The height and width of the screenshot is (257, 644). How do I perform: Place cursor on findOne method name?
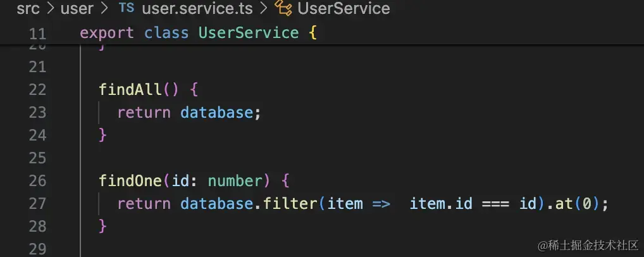tap(130, 181)
